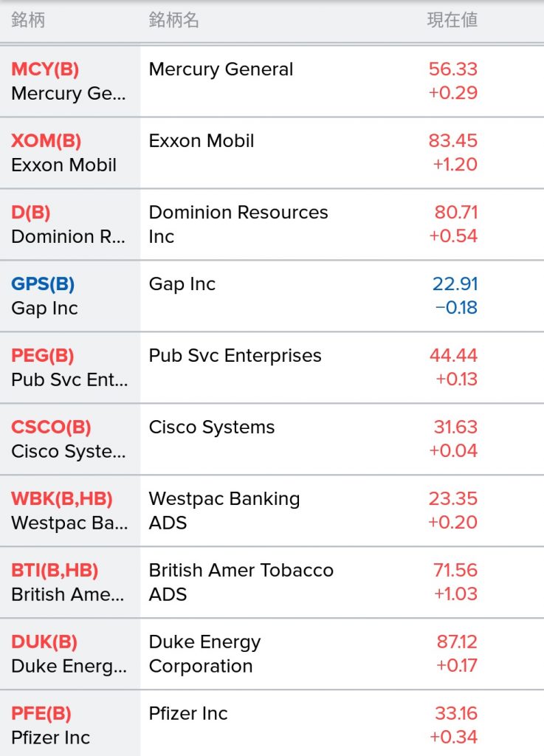Click the 銘柄名 column header
Image resolution: width=544 pixels, height=756 pixels.
point(173,20)
